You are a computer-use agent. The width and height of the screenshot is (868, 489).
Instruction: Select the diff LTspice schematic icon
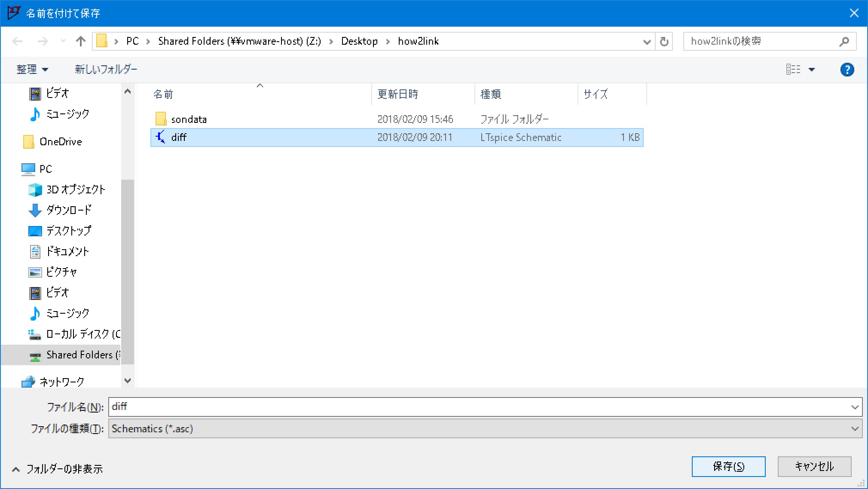[x=160, y=137]
